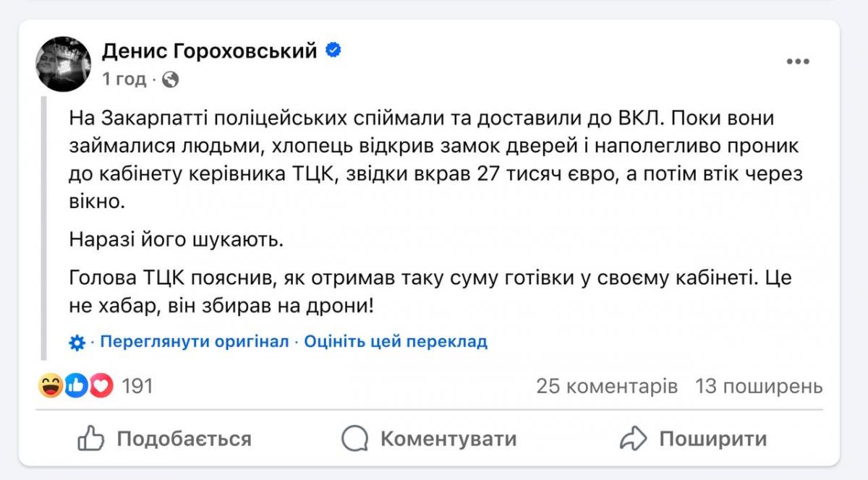Toggle Like with the 'Подобається' button
Image resolution: width=868 pixels, height=480 pixels.
coord(164,438)
